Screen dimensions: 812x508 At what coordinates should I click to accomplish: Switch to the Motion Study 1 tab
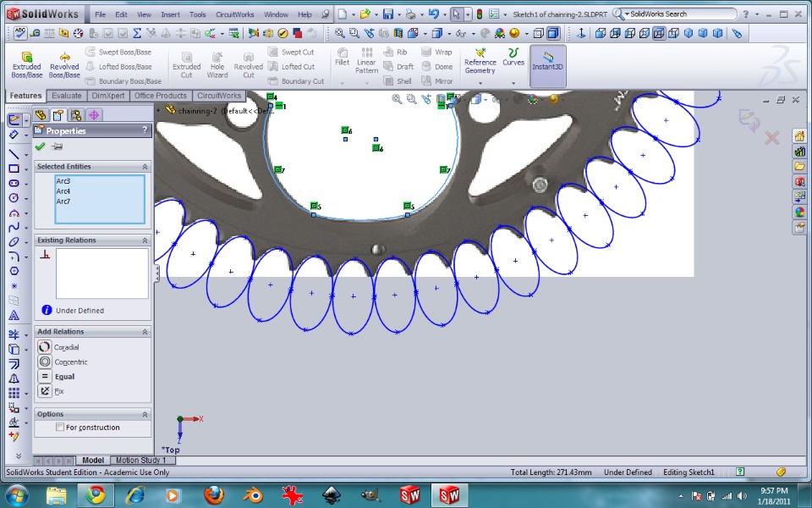coord(141,460)
